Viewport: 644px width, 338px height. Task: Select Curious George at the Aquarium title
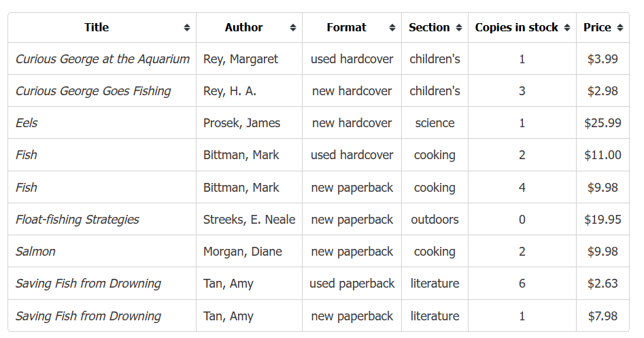point(103,59)
